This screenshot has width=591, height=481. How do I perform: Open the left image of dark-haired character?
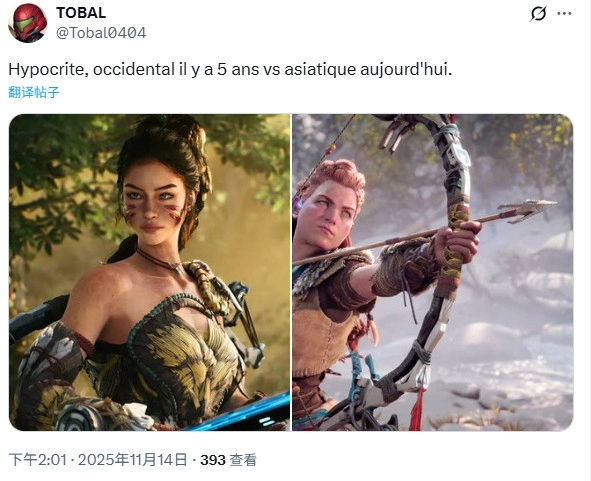tap(150, 272)
